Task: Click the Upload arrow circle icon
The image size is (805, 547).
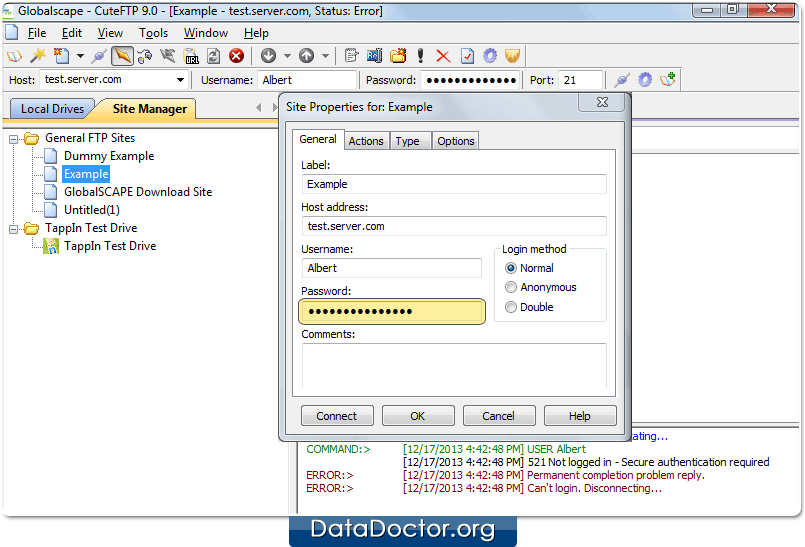Action: point(306,55)
